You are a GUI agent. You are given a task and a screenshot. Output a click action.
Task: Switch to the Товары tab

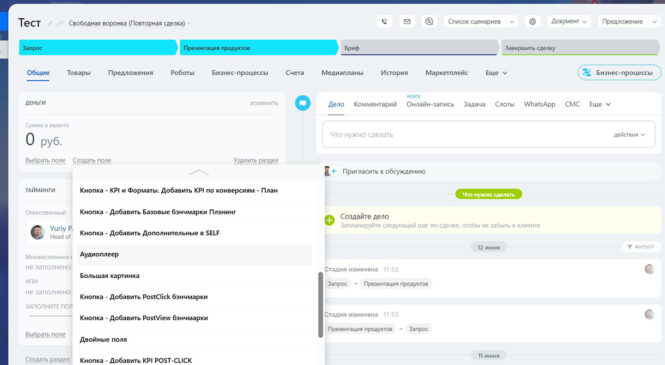pos(78,73)
